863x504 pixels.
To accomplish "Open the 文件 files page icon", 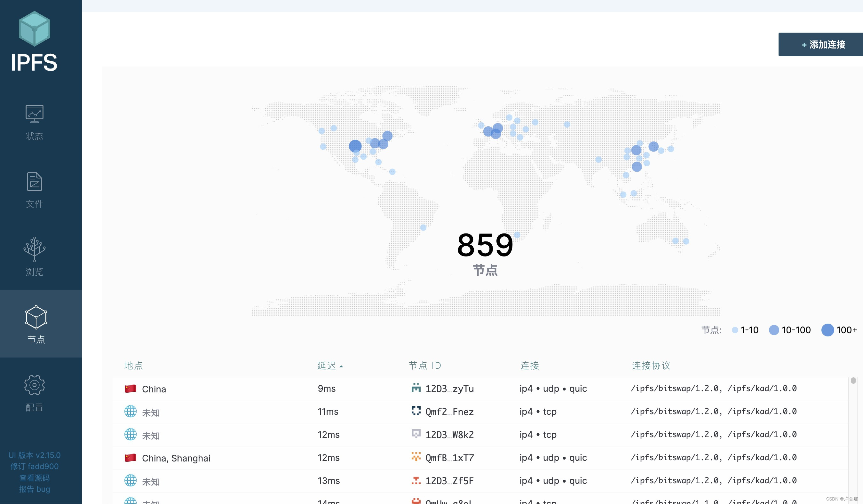I will click(x=35, y=182).
